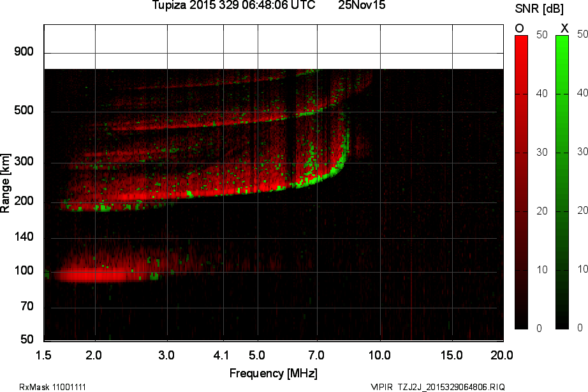Click the red O-mode SNR color bar
Viewport: 588px width, 392px height.
pyautogui.click(x=521, y=182)
